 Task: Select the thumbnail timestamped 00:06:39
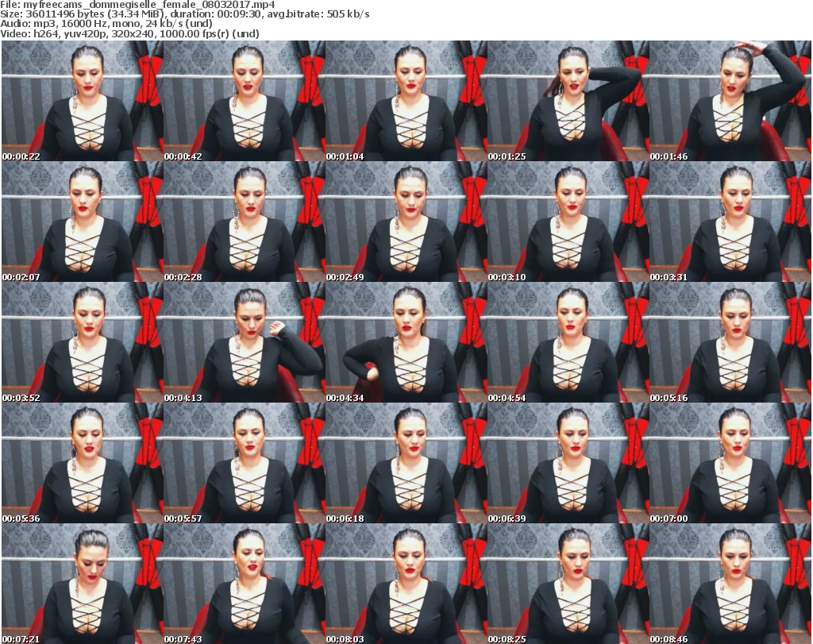[568, 463]
